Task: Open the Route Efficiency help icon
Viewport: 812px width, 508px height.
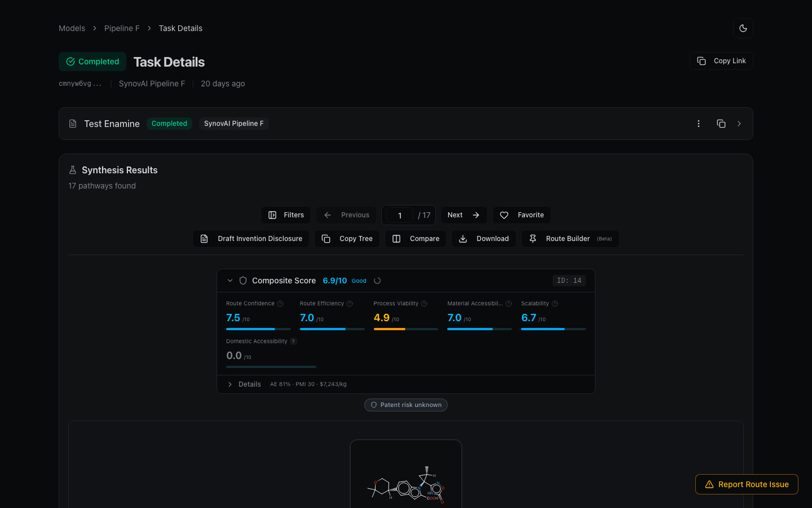Action: (350, 304)
